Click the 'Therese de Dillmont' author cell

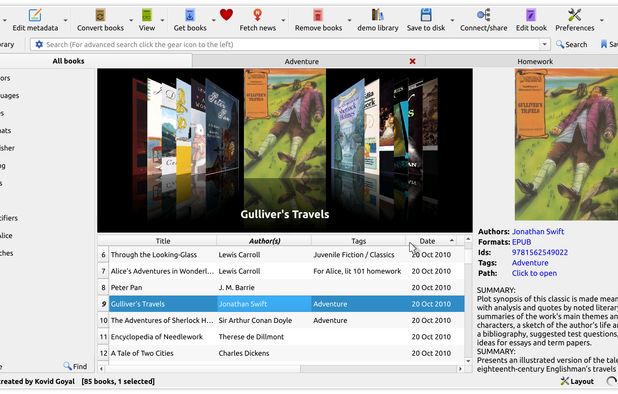[x=264, y=337]
